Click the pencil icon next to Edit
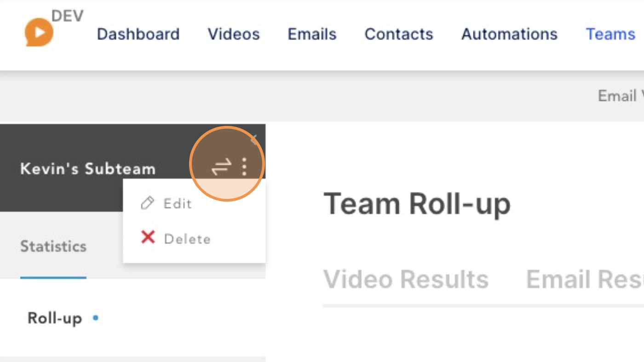This screenshot has height=362, width=644. [x=147, y=203]
